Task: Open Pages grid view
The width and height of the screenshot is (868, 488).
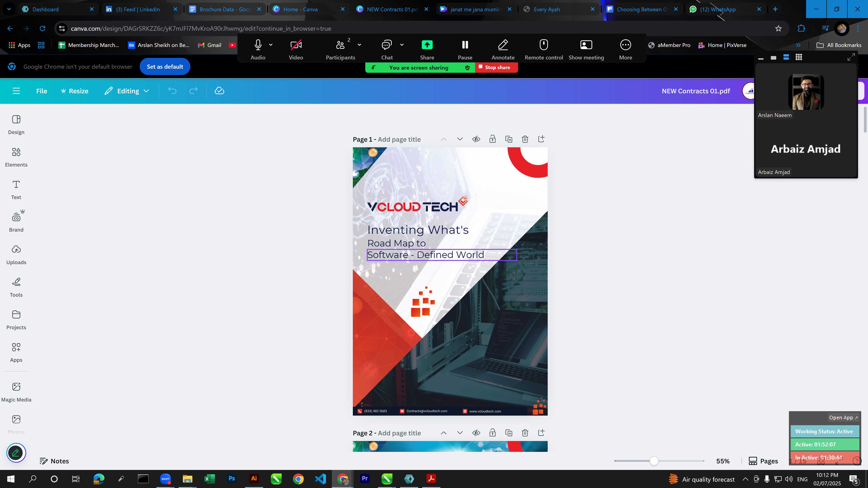Action: pos(763,461)
